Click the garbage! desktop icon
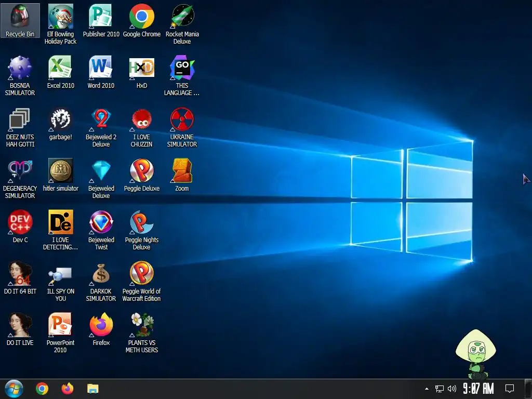The width and height of the screenshot is (532, 399). tap(60, 124)
